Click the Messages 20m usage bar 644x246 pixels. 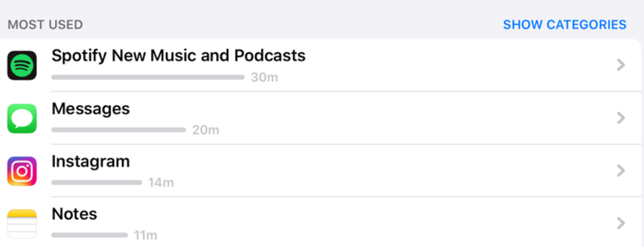pos(119,130)
